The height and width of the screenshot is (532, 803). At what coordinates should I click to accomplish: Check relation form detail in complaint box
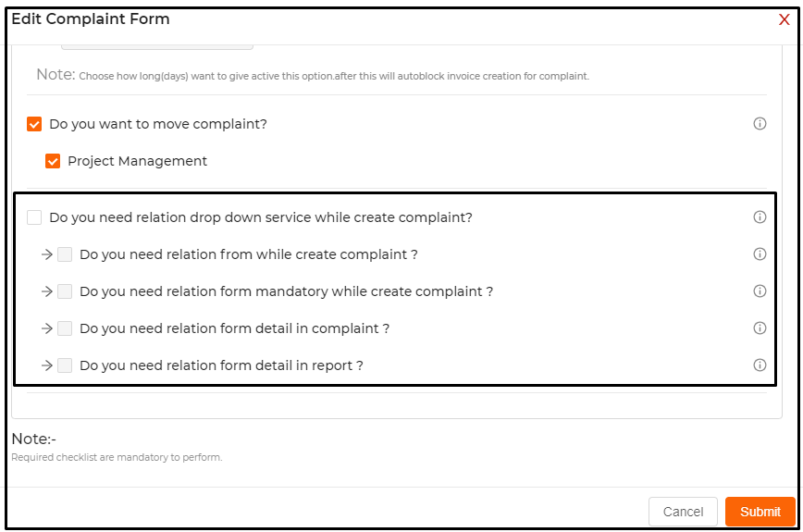pyautogui.click(x=65, y=328)
